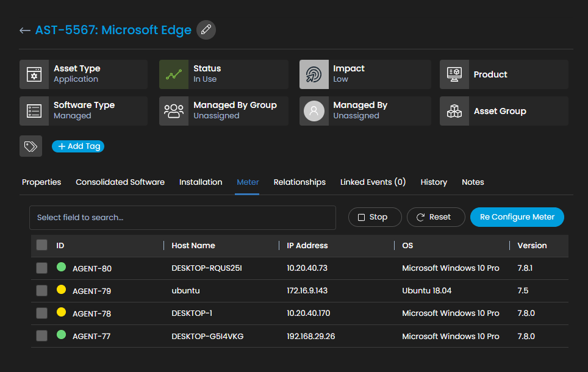Click the AST-5567: Microsoft Edge title
588x372 pixels.
point(113,30)
